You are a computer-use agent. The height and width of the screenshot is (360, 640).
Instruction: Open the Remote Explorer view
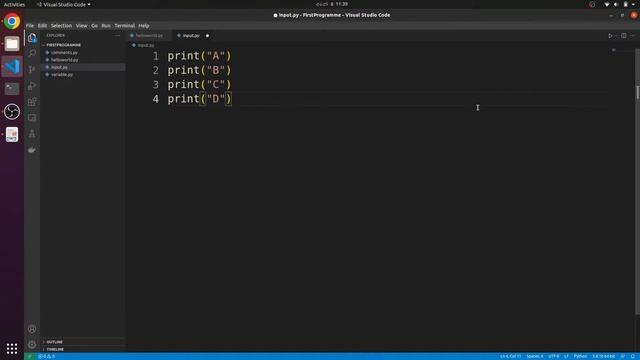coord(32,118)
